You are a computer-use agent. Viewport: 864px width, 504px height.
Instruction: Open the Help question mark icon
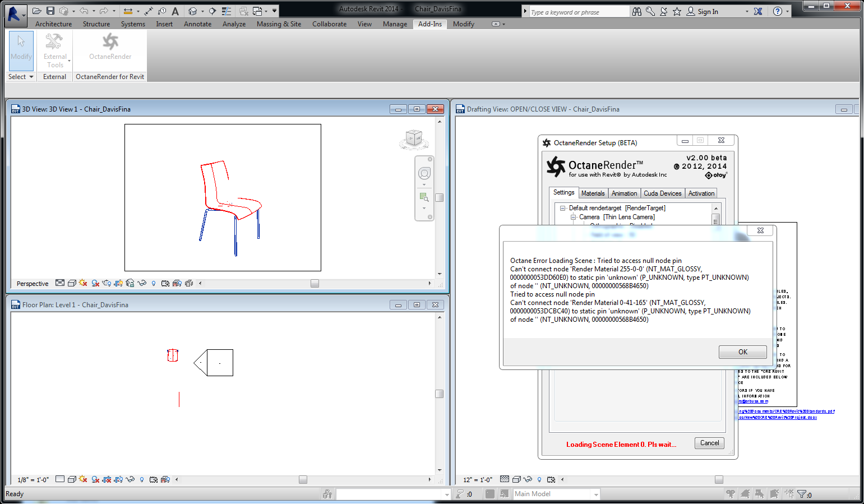[x=778, y=11]
